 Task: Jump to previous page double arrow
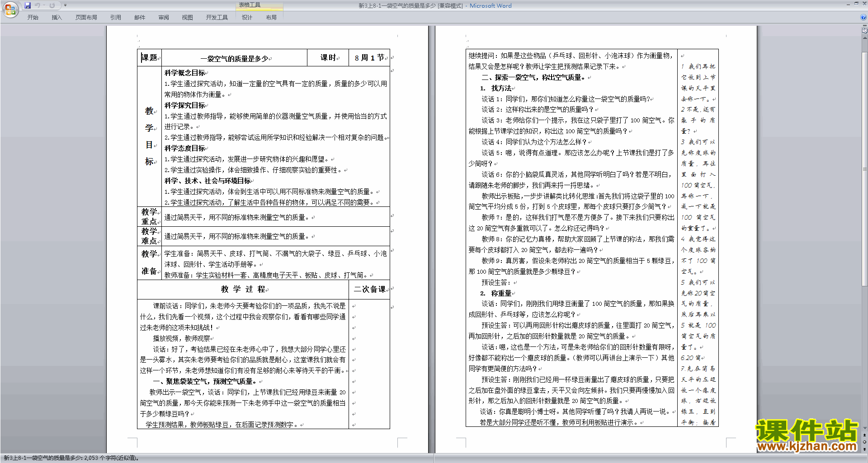(x=865, y=435)
